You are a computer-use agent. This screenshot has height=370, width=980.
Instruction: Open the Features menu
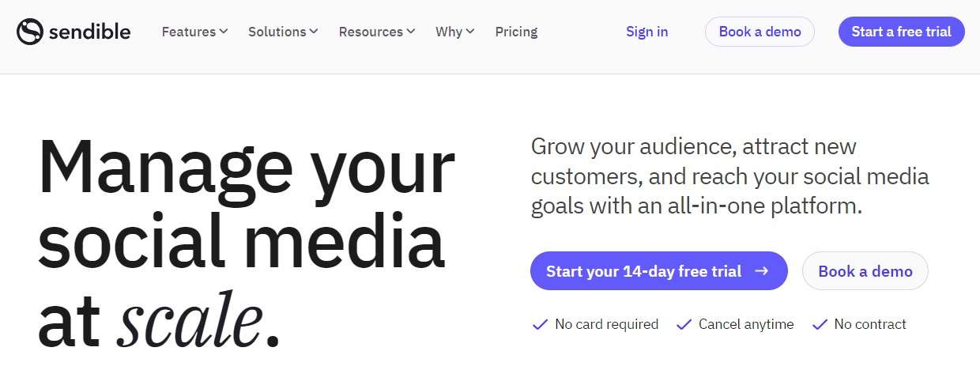point(189,32)
